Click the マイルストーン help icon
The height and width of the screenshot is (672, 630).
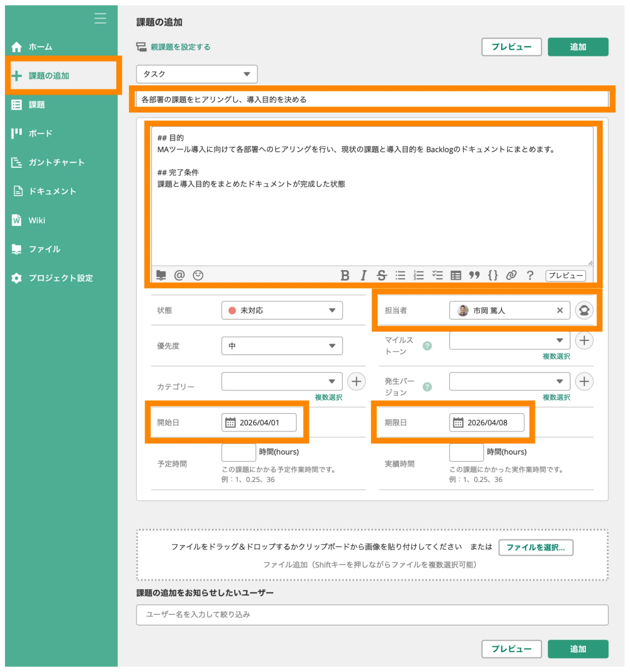click(x=427, y=346)
